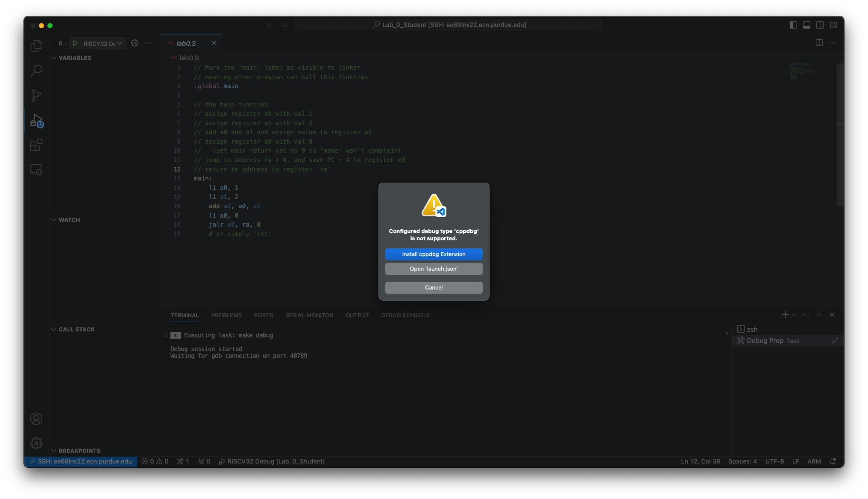Open the customize layout icon
868x499 pixels.
click(x=833, y=25)
